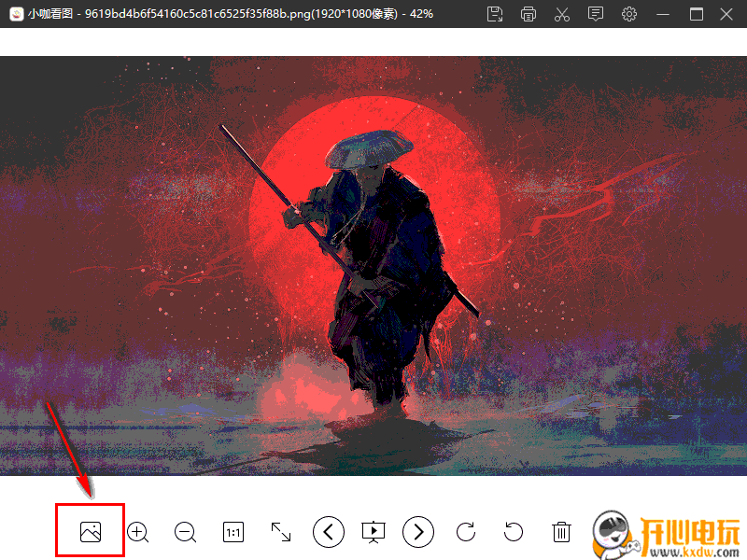Click the app logo in title bar
Viewport: 747px width, 560px height.
pyautogui.click(x=14, y=14)
